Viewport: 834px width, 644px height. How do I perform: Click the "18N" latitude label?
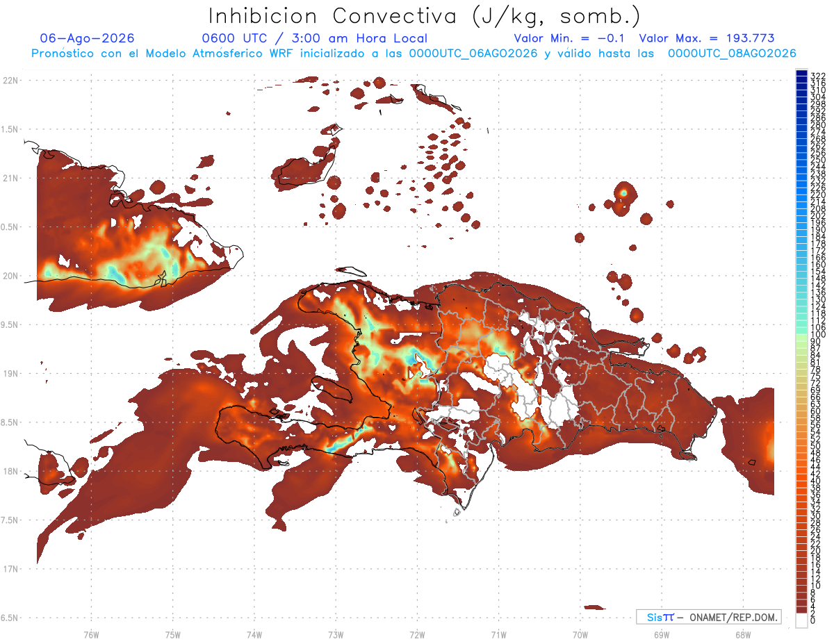coord(11,471)
